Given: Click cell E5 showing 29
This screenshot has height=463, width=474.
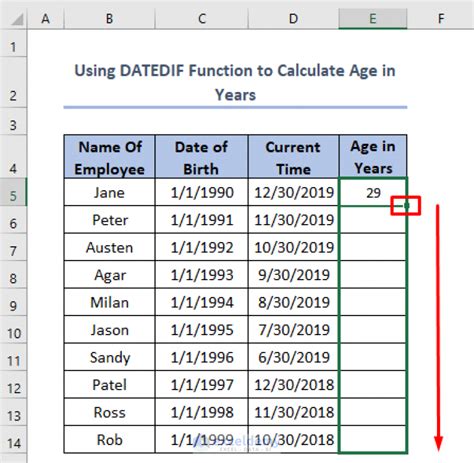Looking at the screenshot, I should 373,192.
